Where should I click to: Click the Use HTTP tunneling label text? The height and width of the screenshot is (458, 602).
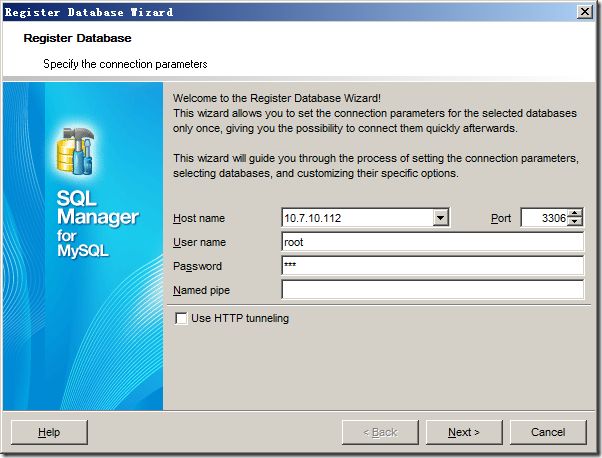(x=240, y=318)
